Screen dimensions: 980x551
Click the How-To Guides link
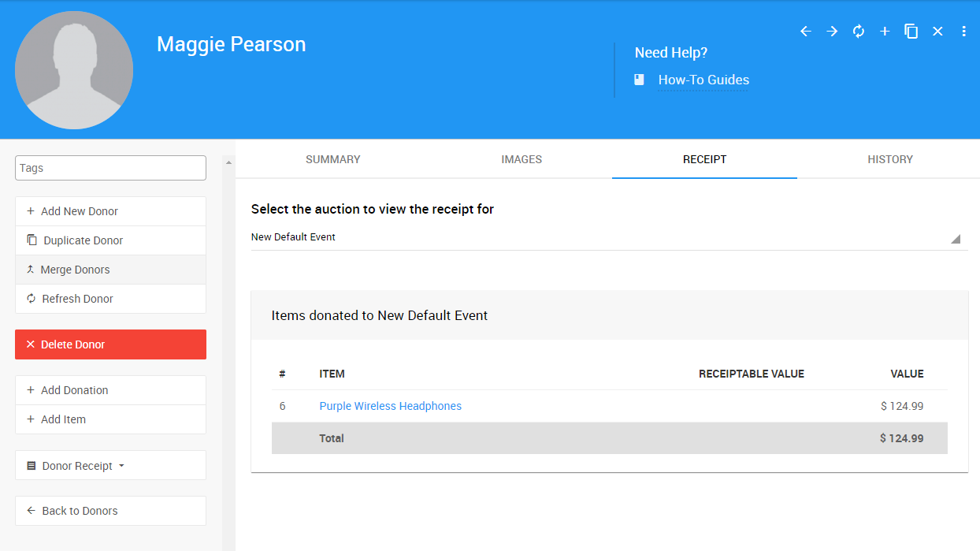click(x=703, y=80)
